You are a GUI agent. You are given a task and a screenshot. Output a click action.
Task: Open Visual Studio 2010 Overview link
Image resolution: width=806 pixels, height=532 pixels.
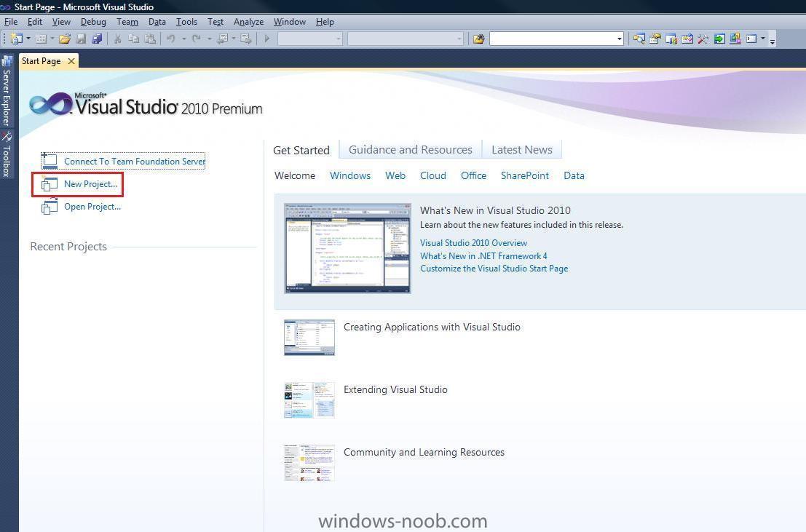click(473, 243)
